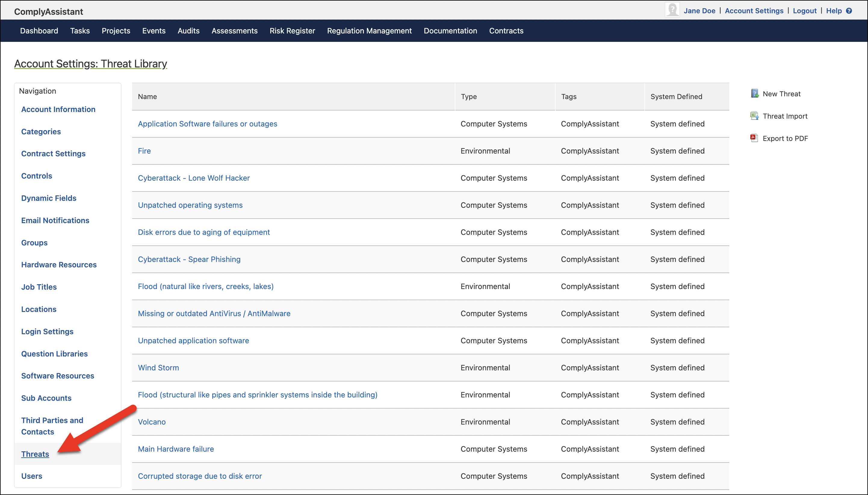Open Assessments in the top navigation

click(234, 31)
